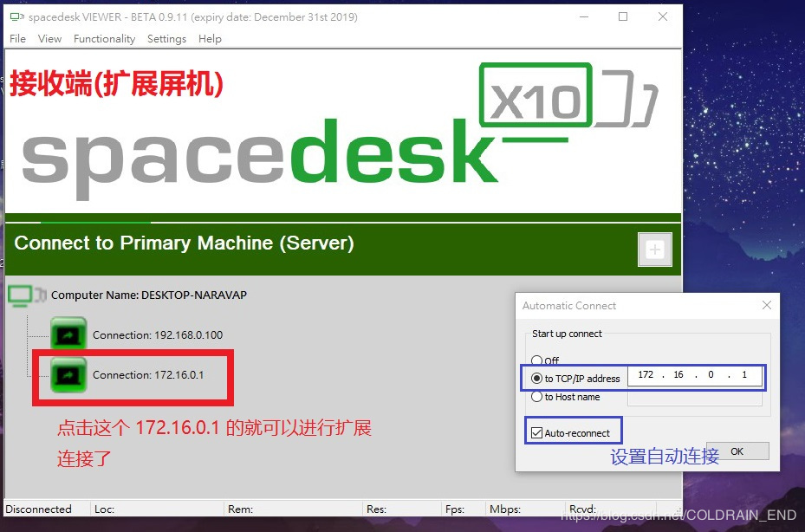Open the Settings menu
The image size is (805, 532).
[166, 38]
